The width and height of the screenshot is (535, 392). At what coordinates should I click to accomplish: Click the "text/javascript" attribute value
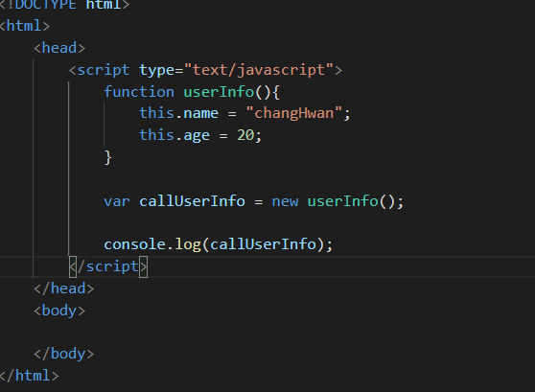259,70
